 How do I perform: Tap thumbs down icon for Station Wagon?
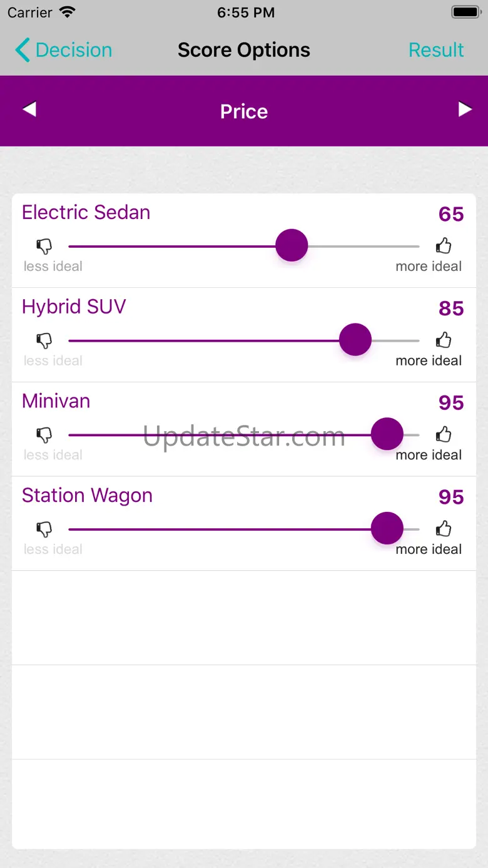[44, 529]
